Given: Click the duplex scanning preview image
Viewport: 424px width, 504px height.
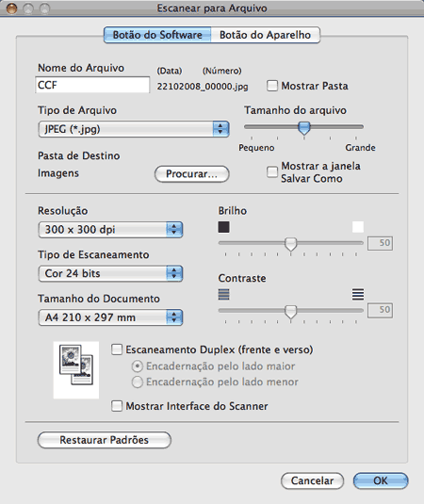Looking at the screenshot, I should point(76,370).
